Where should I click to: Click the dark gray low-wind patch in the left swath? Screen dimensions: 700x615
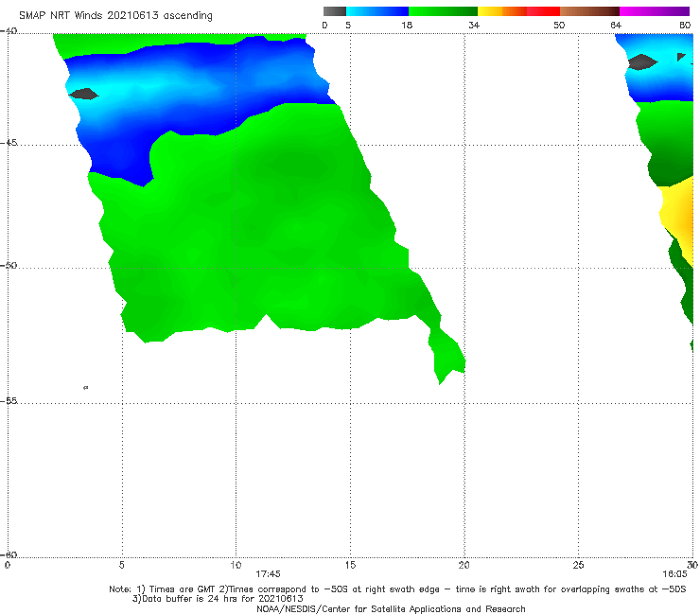[x=83, y=94]
